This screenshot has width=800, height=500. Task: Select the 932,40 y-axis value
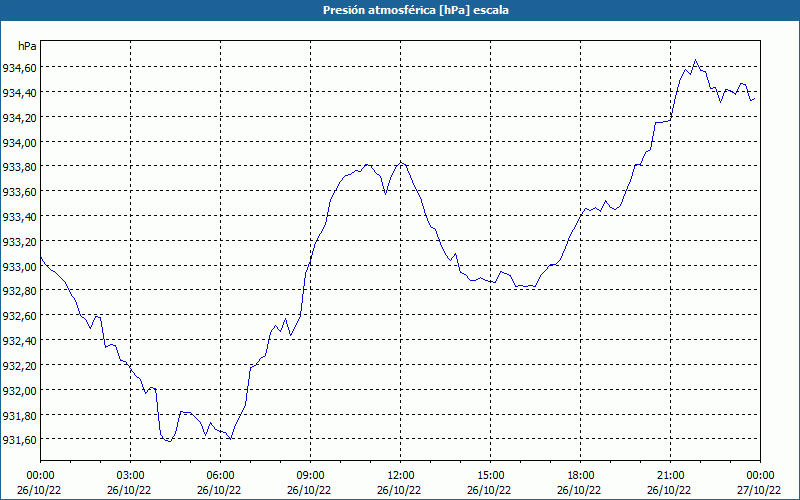tap(19, 341)
